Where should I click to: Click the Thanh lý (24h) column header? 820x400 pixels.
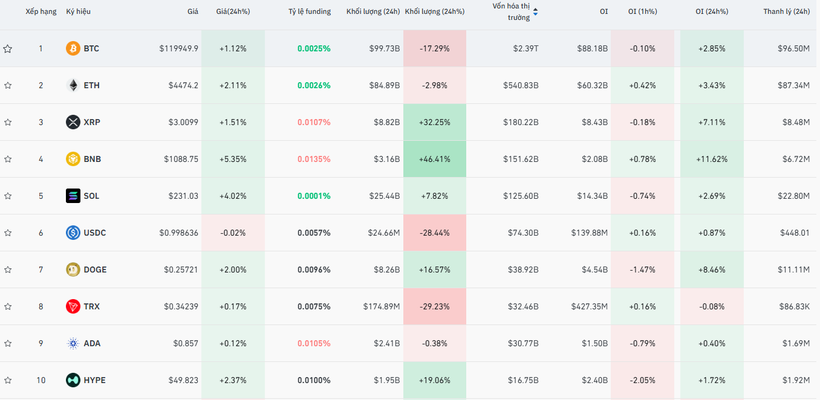(x=786, y=12)
